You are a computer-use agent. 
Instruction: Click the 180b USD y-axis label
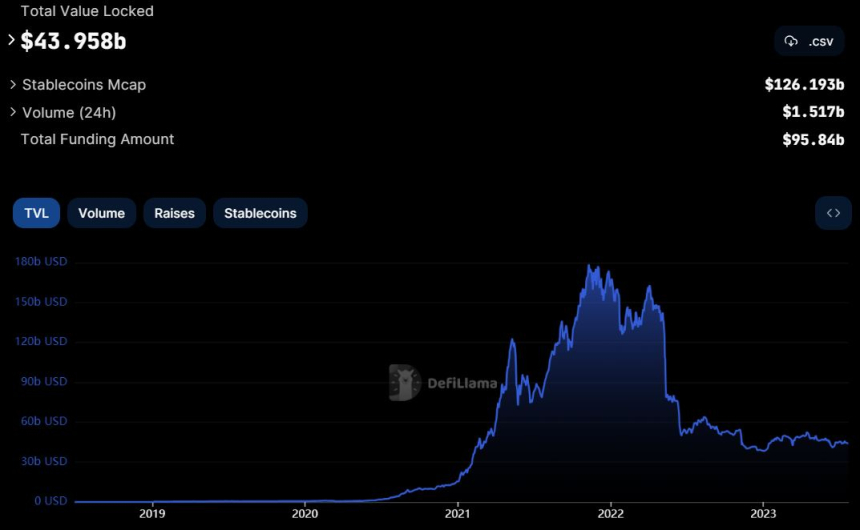point(41,262)
